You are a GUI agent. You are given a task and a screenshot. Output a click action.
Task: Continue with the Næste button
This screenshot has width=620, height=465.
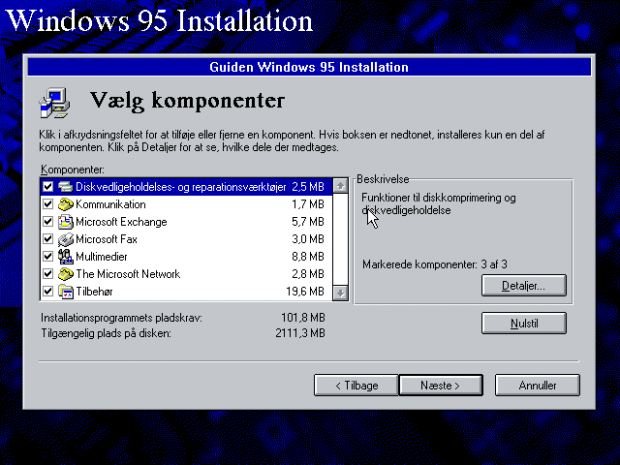tap(440, 385)
